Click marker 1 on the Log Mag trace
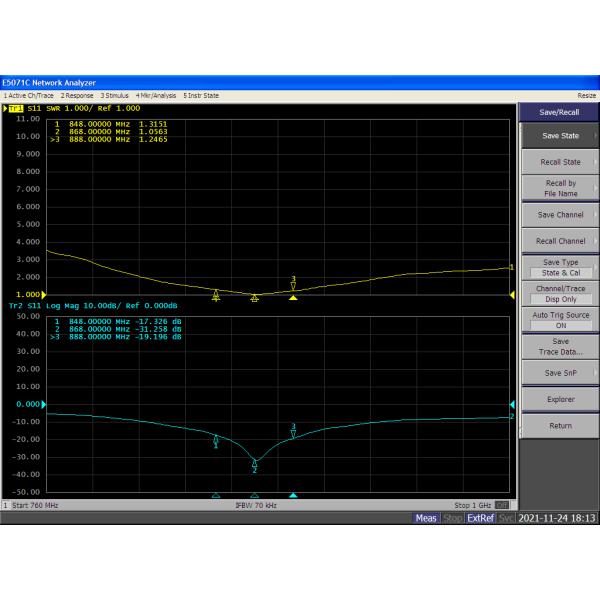 [x=216, y=438]
